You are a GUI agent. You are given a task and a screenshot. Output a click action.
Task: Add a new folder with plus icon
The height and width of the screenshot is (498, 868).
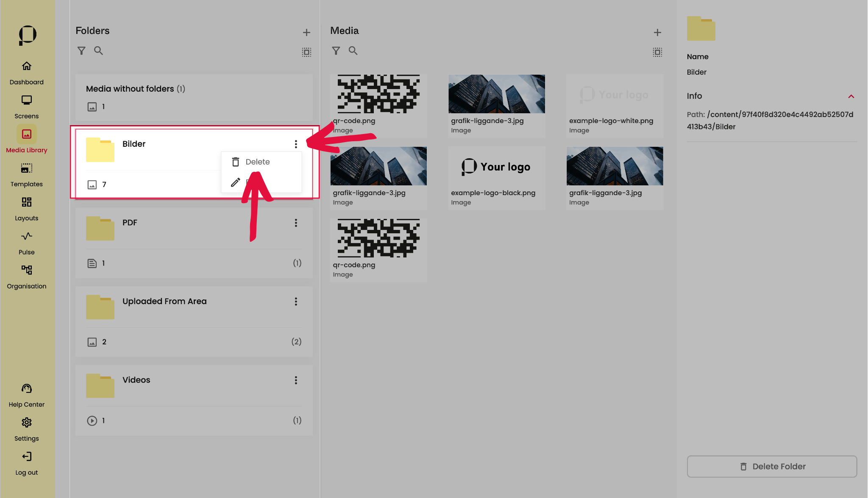306,32
